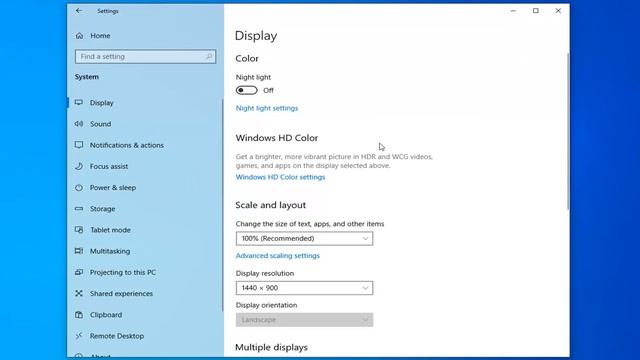This screenshot has width=640, height=360.
Task: Open the Display orientation Landscape dropdown
Action: coord(304,320)
